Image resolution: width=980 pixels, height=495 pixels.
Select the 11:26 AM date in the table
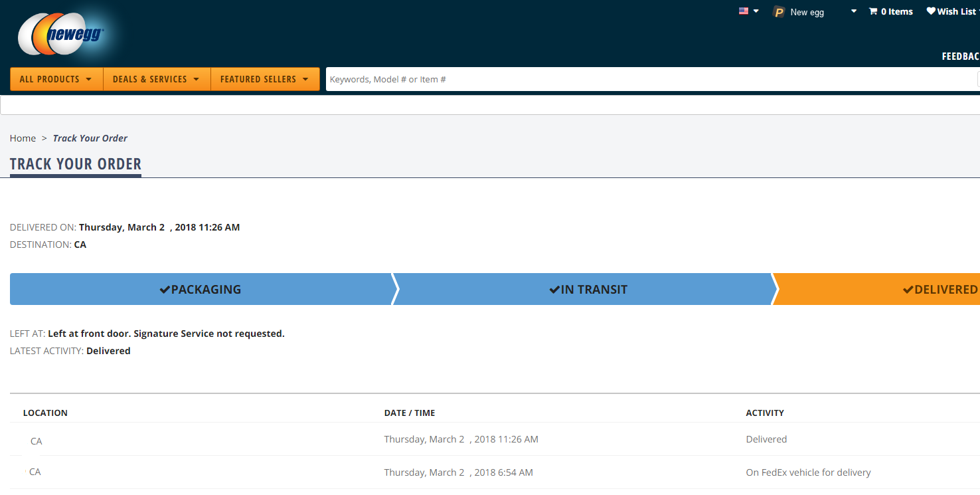461,439
